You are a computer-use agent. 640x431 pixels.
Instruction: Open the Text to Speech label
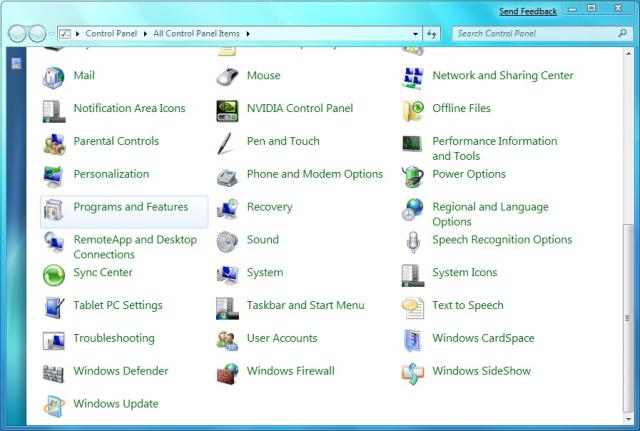[468, 305]
